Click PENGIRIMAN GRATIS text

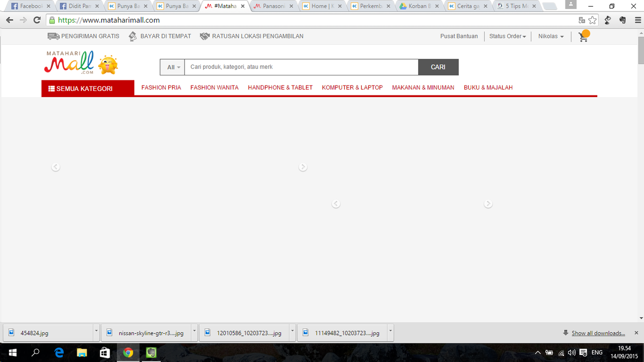(90, 36)
